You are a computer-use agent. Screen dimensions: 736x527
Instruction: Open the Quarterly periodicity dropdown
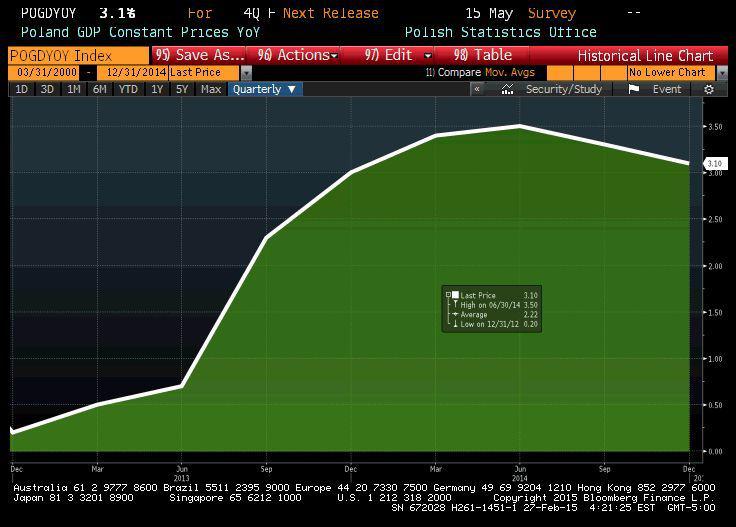coord(265,89)
